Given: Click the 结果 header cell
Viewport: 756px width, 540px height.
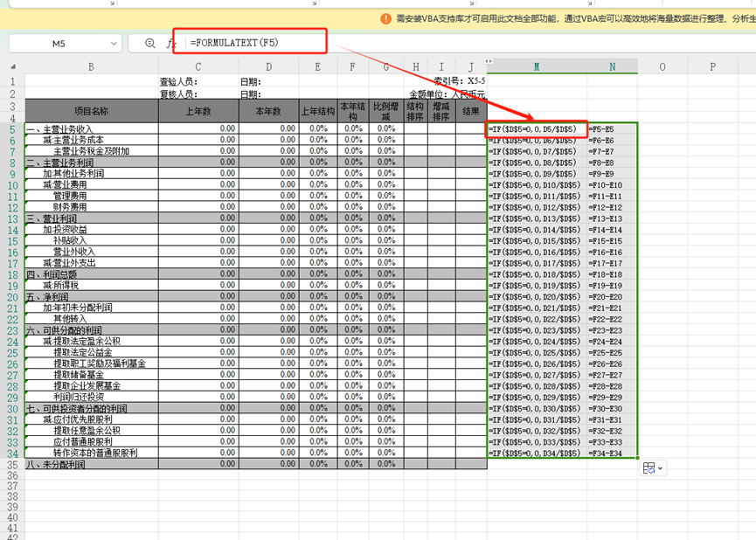Looking at the screenshot, I should (x=471, y=111).
